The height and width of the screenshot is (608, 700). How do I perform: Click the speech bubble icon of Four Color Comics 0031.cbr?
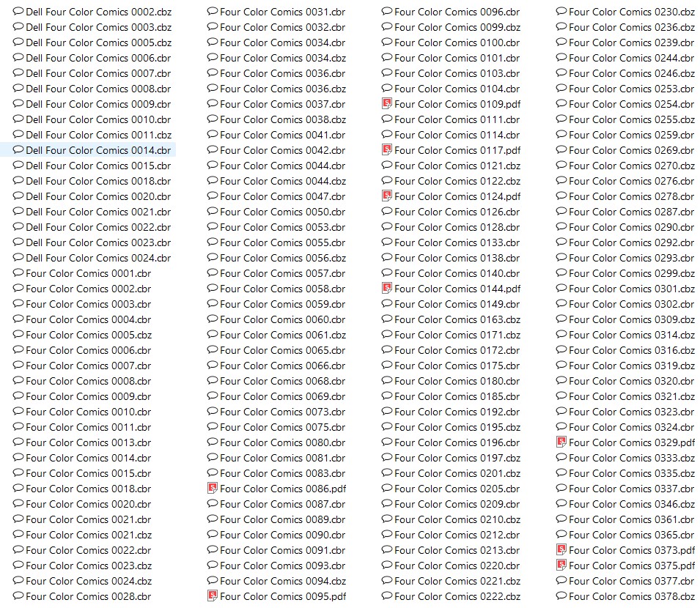pyautogui.click(x=213, y=12)
